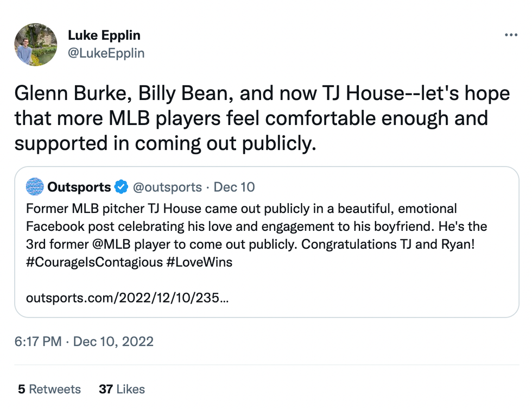Visit the @LukeEpplin handle link
The image size is (532, 409).
tap(106, 53)
